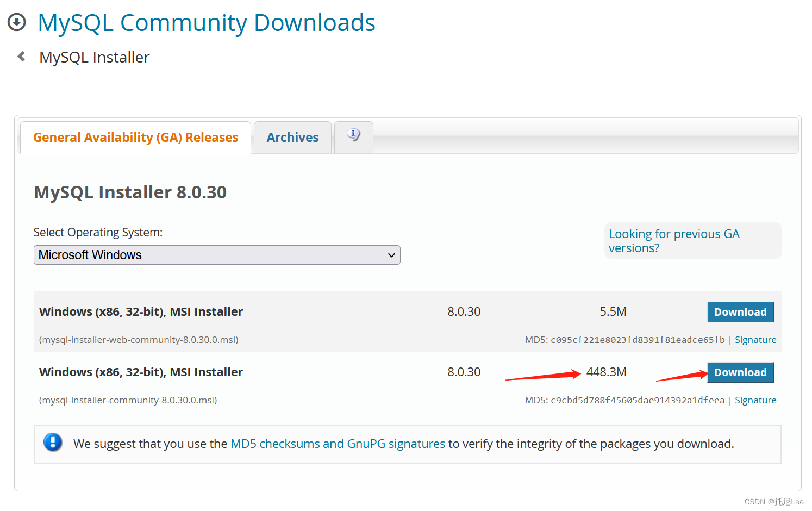Viewport: 812px width, 511px height.
Task: Switch to General Availability (GA) Releases tab
Action: click(135, 137)
